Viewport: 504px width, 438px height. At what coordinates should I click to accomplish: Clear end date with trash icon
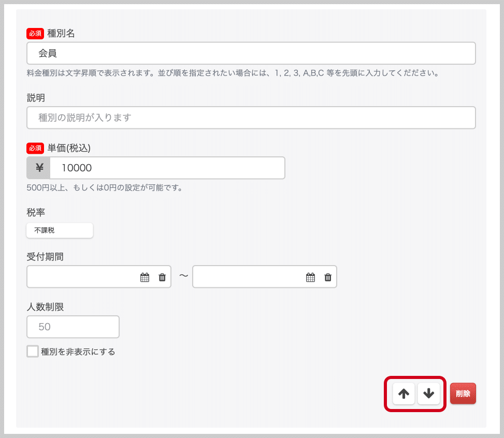328,278
